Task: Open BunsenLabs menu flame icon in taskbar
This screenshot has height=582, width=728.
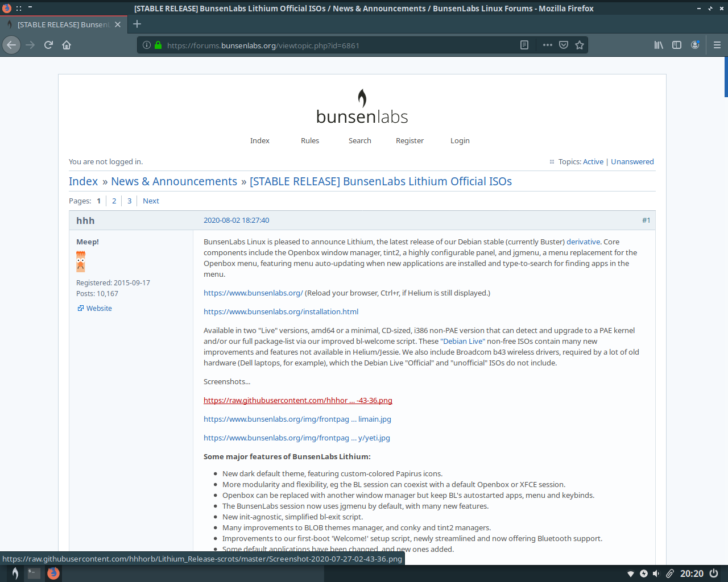Action: point(15,573)
